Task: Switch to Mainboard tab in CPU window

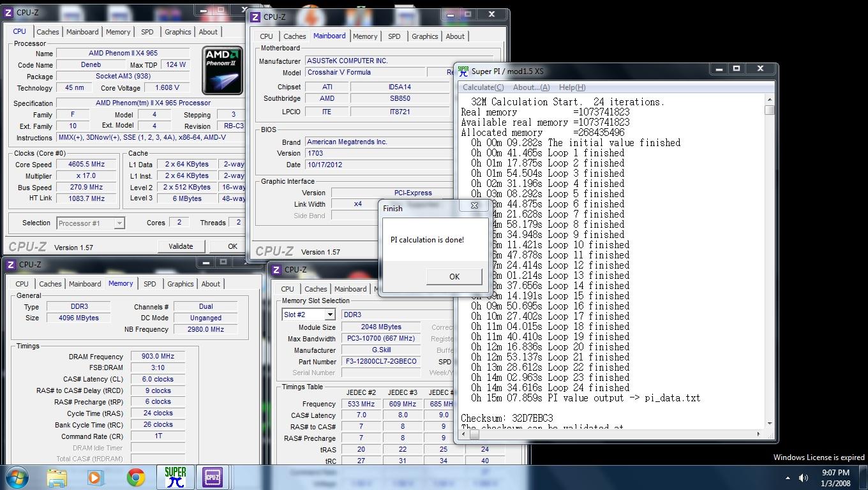Action: pos(82,32)
